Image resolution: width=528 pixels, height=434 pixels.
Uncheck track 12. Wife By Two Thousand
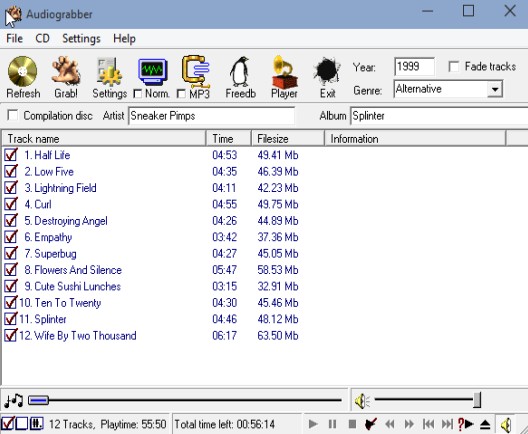[11, 335]
